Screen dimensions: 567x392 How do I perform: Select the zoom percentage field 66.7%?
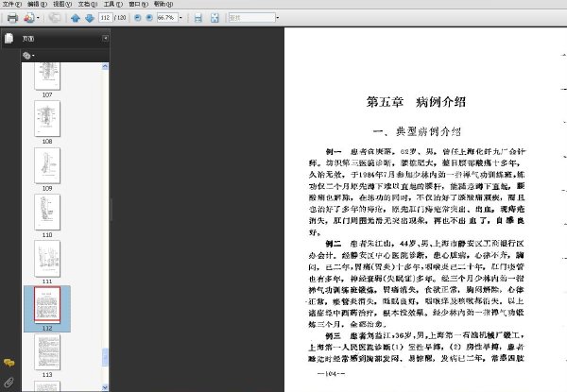167,17
